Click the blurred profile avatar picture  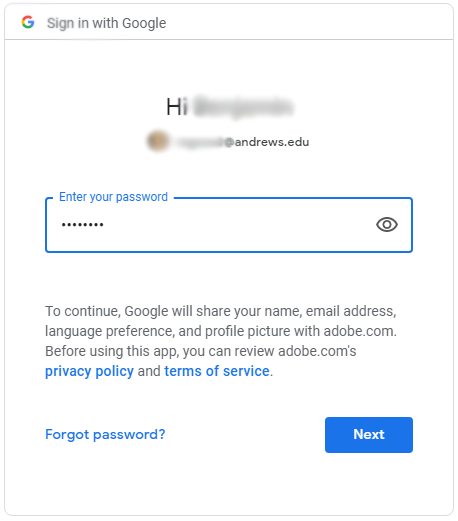click(158, 141)
